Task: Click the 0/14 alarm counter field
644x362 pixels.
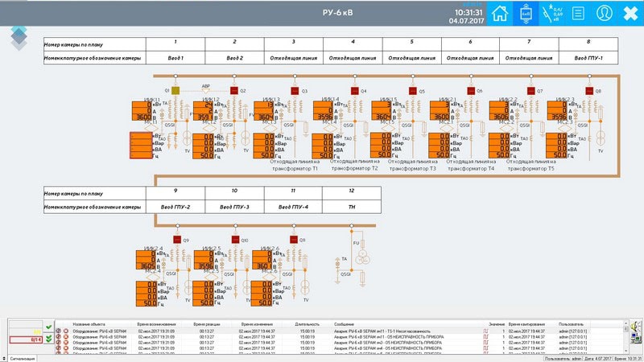Action: tap(26, 339)
